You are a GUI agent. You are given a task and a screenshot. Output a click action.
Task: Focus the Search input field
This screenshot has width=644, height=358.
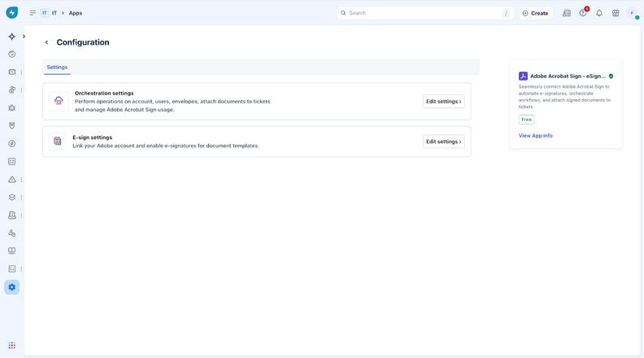425,13
